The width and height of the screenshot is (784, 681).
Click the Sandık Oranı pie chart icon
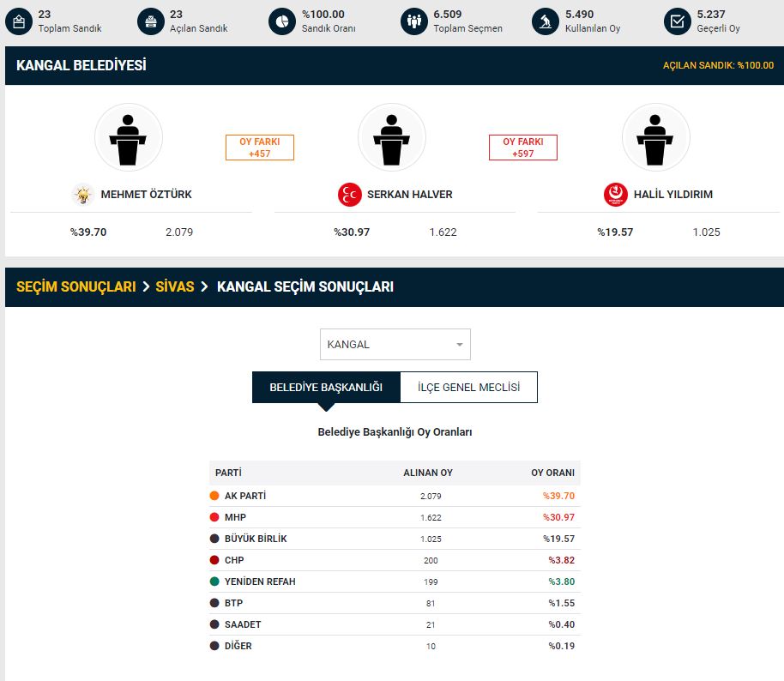(x=282, y=21)
